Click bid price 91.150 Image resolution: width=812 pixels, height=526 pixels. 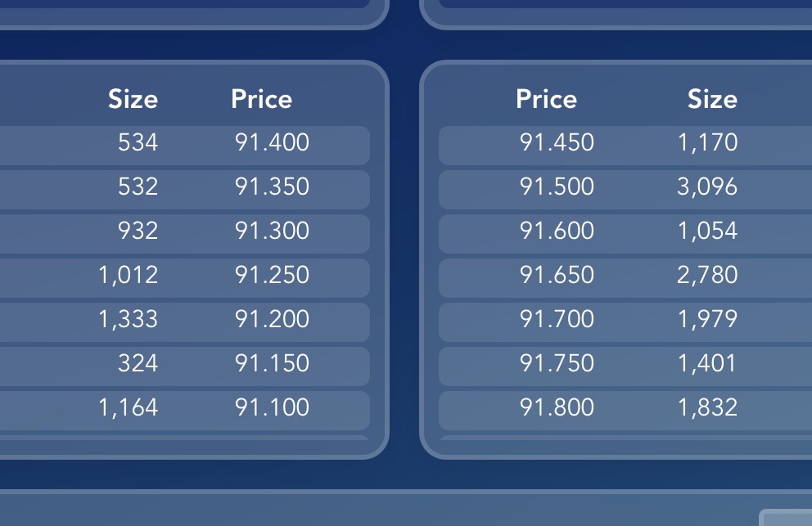click(272, 363)
